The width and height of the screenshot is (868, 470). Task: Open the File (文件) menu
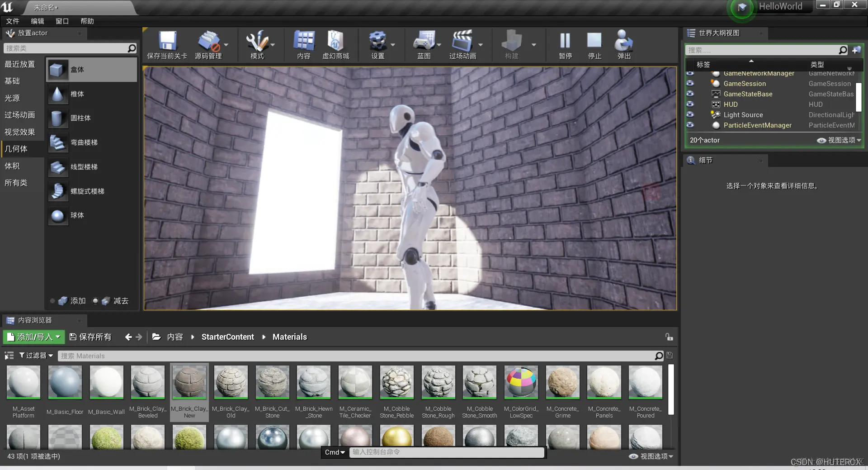tap(13, 21)
